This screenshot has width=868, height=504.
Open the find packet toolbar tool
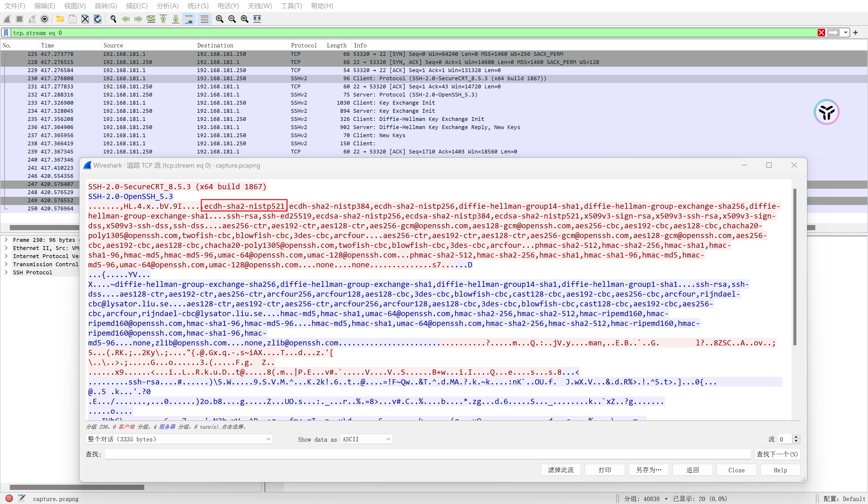113,19
